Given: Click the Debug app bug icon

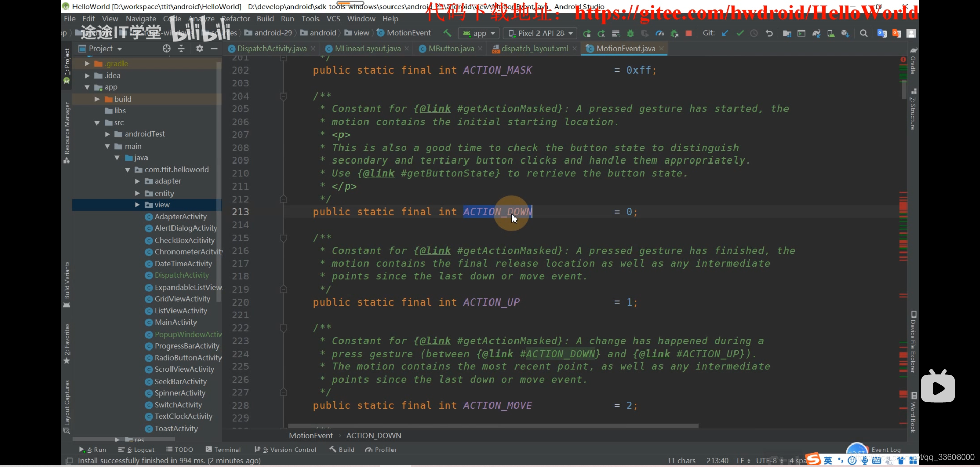Looking at the screenshot, I should (630, 33).
